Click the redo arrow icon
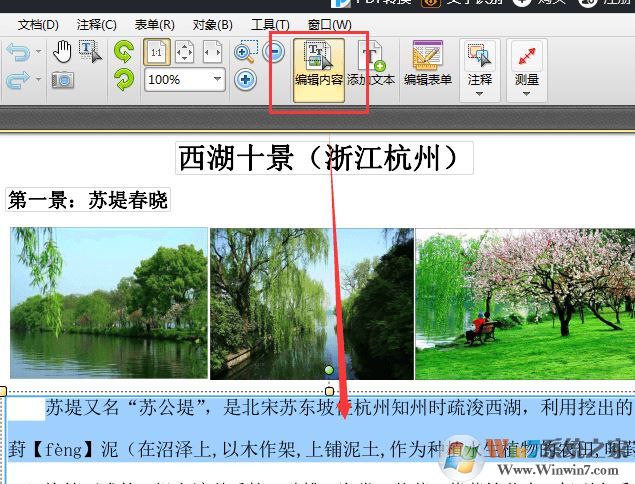This screenshot has height=484, width=635. click(18, 80)
